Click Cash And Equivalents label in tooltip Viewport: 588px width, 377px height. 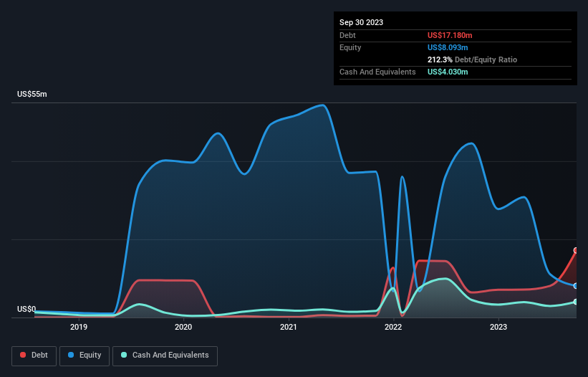pos(377,72)
